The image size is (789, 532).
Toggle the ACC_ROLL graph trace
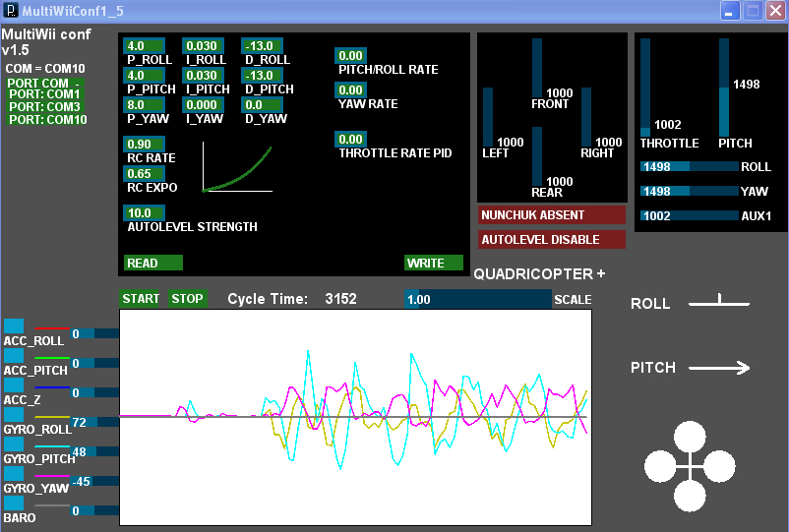14,325
